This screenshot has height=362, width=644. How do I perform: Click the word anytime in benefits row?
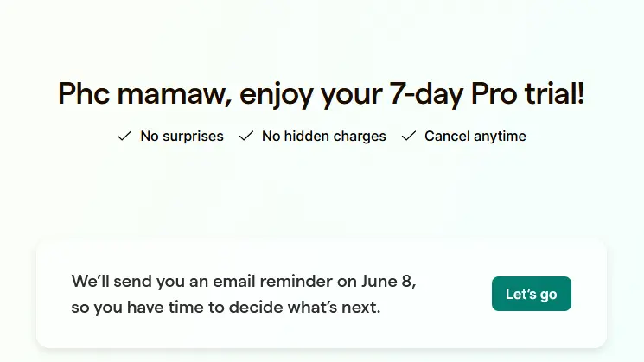500,137
